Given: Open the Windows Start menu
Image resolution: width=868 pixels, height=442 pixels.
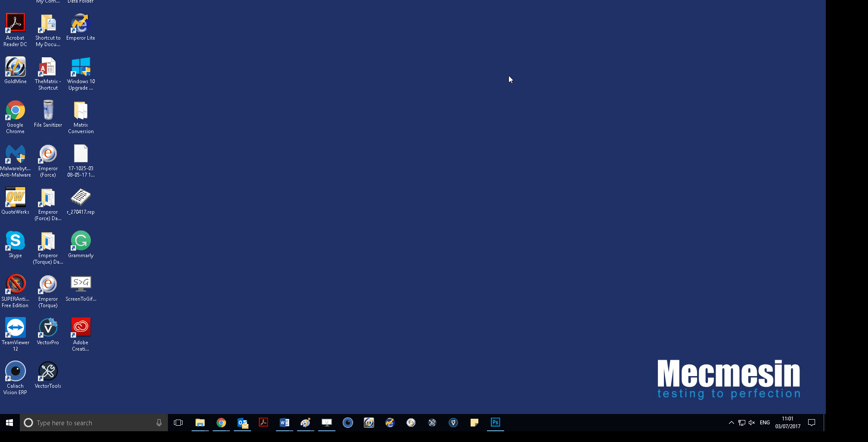Looking at the screenshot, I should 9,423.
